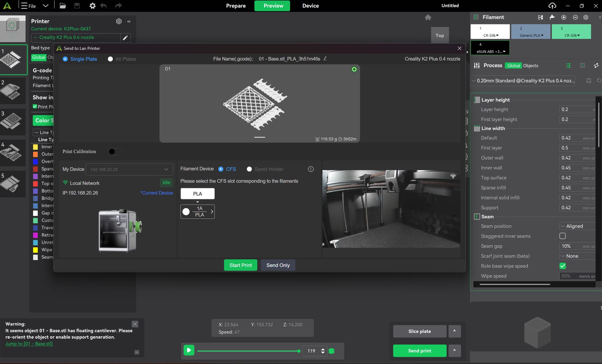Click the undo arrow icon
Viewport: 602px width, 364px height.
[103, 6]
